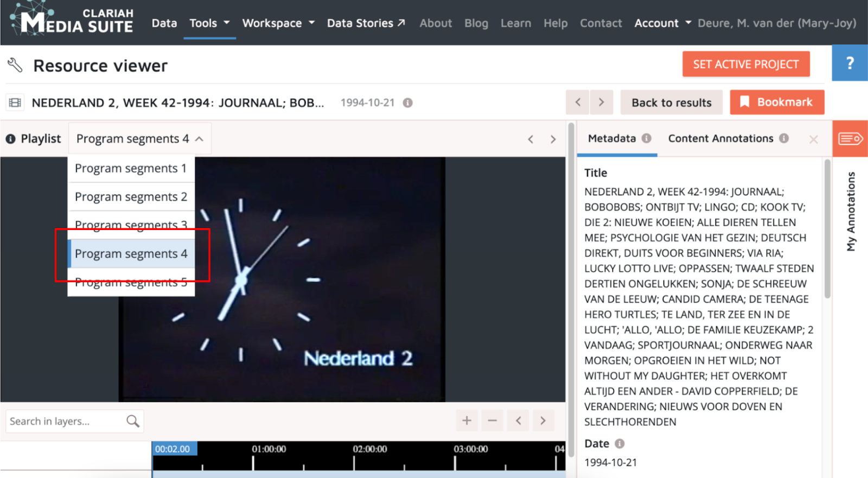This screenshot has width=868, height=478.
Task: Select Program segments 1 from list
Action: (x=131, y=168)
